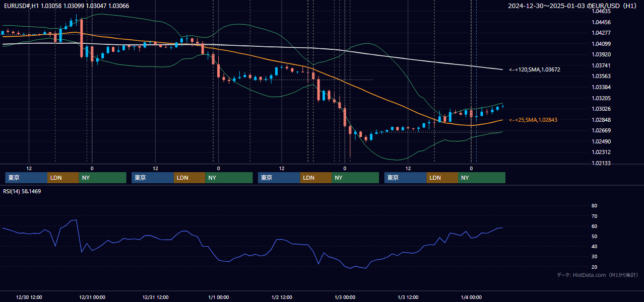
Task: Click price axis value 1.03741
Action: pyautogui.click(x=601, y=65)
